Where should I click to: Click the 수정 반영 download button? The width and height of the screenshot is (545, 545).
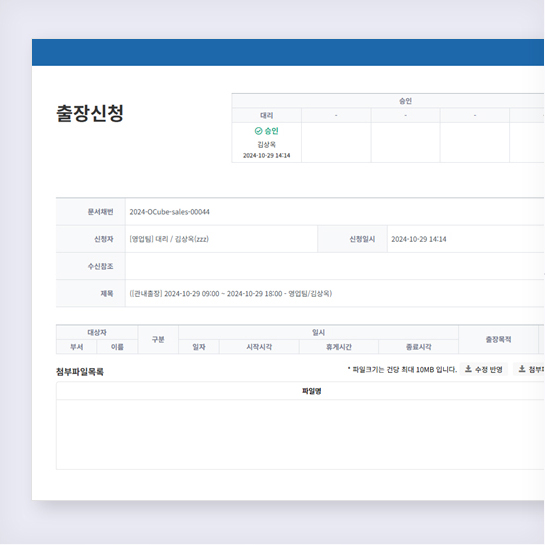484,369
